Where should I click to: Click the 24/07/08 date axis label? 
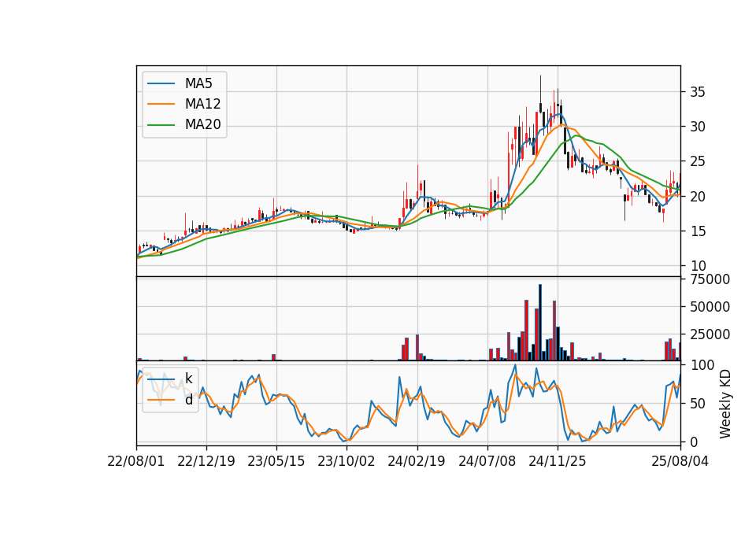click(x=487, y=461)
